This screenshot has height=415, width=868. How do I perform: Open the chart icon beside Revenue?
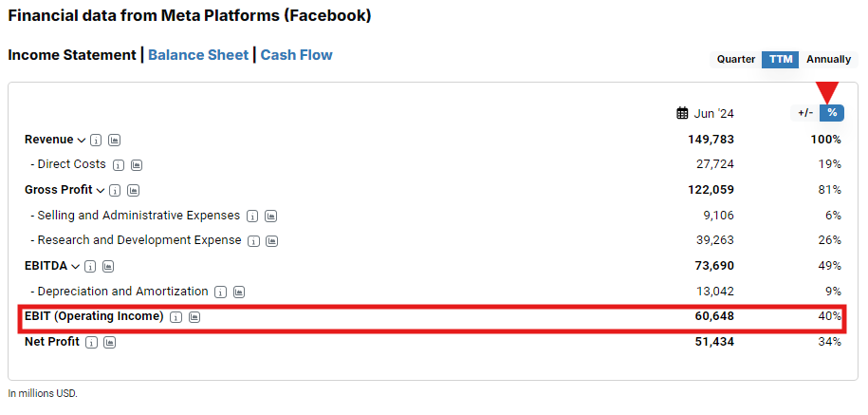[115, 141]
